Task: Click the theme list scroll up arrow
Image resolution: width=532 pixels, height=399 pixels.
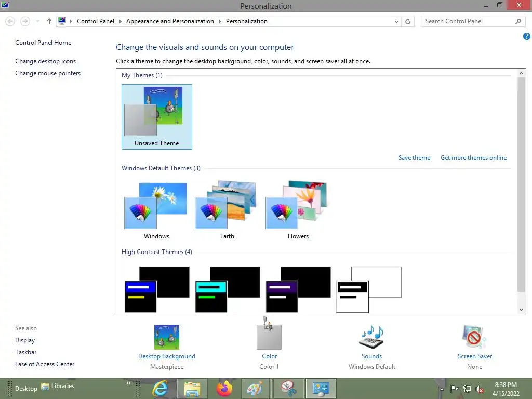Action: tap(521, 73)
